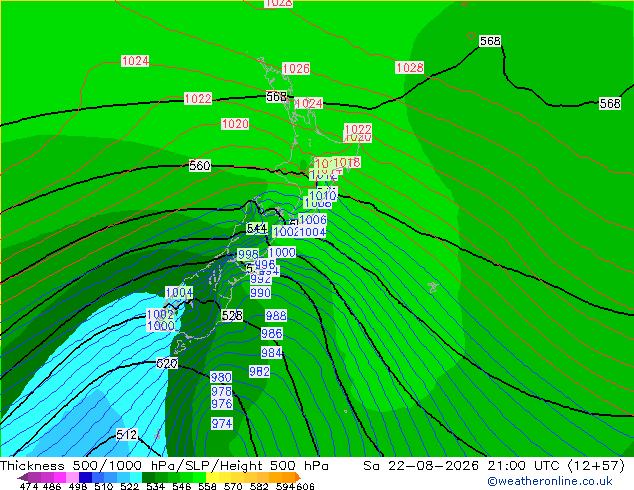Click legend value 582
Screen dimensions: 634x490
point(259,486)
